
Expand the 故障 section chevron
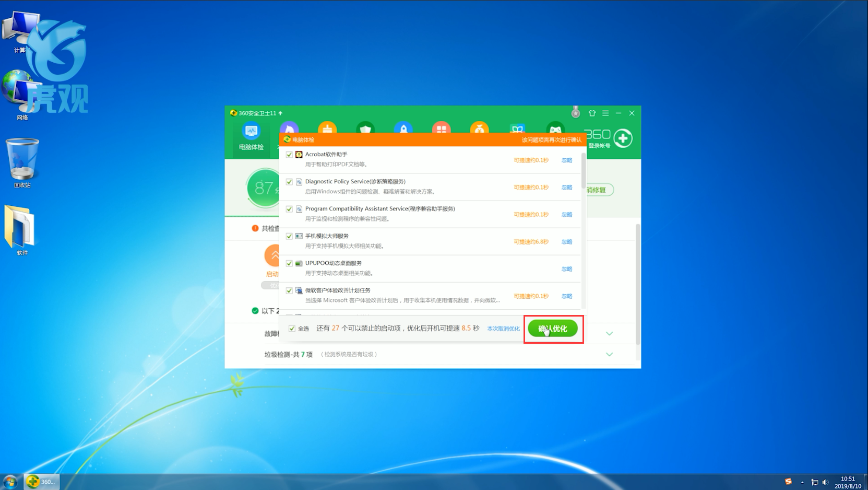click(609, 333)
